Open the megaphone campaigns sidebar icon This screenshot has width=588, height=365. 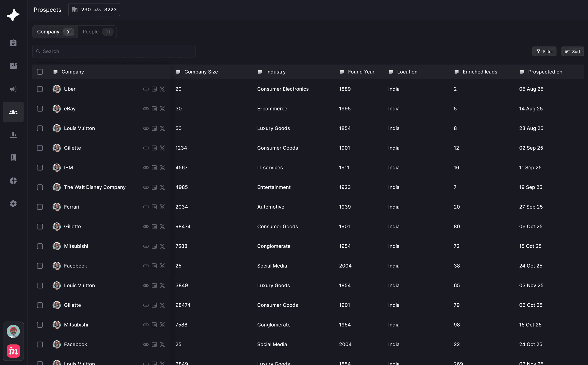(x=13, y=89)
